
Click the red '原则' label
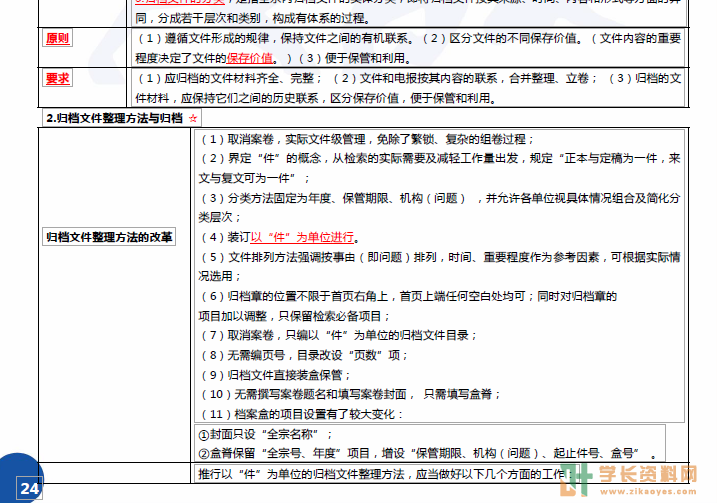point(57,38)
